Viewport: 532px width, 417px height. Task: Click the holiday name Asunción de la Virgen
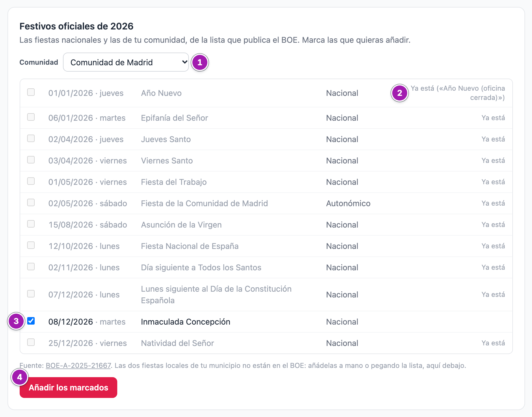[x=181, y=225]
